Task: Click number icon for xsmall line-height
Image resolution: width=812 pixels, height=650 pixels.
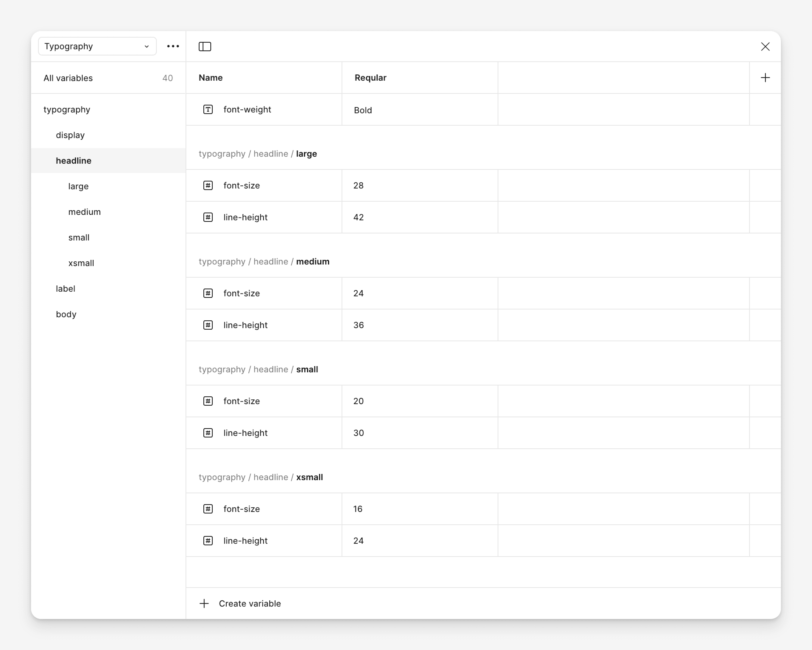Action: point(208,541)
